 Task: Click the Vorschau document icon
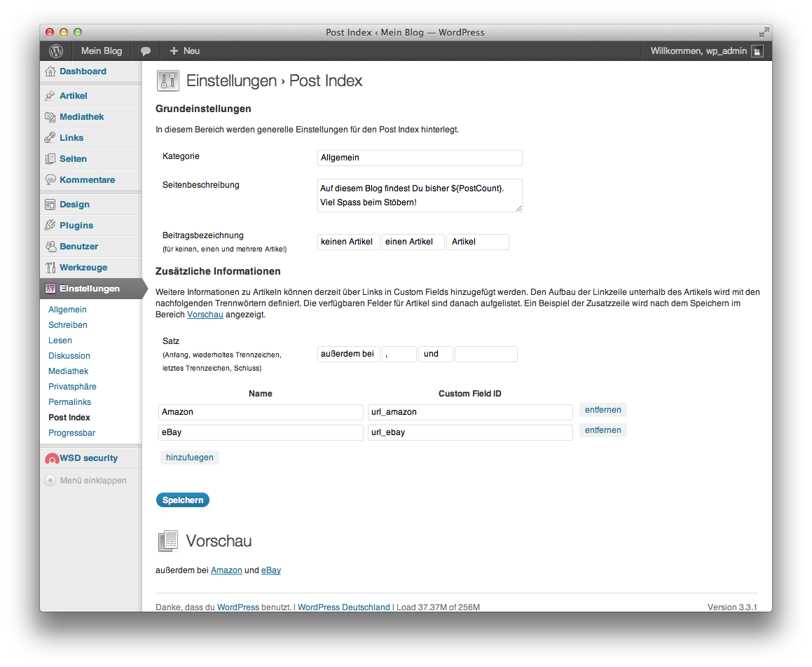[167, 541]
